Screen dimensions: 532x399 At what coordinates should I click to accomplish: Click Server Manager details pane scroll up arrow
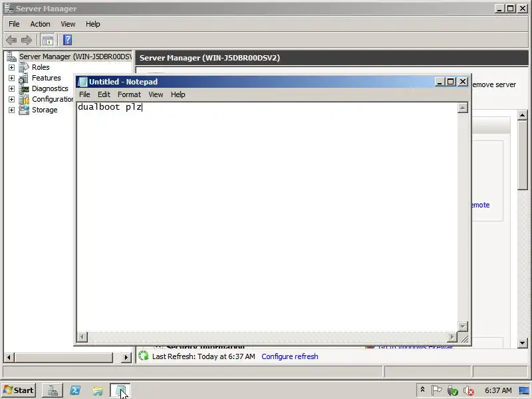pyautogui.click(x=523, y=115)
